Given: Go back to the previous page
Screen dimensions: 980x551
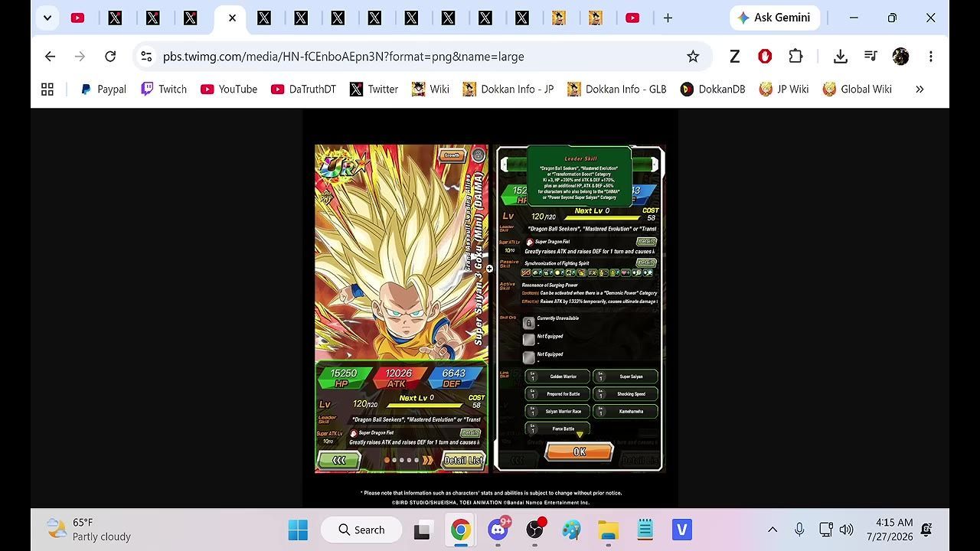Looking at the screenshot, I should (x=50, y=57).
